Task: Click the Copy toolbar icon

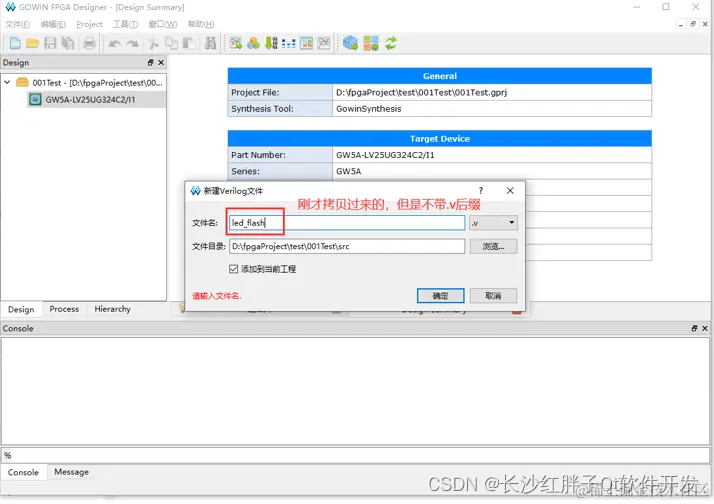Action: pyautogui.click(x=171, y=43)
